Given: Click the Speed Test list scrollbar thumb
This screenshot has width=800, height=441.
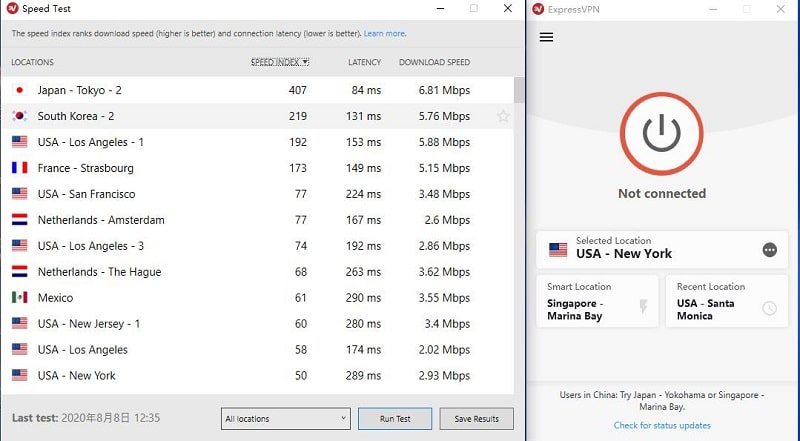Looking at the screenshot, I should (519, 90).
